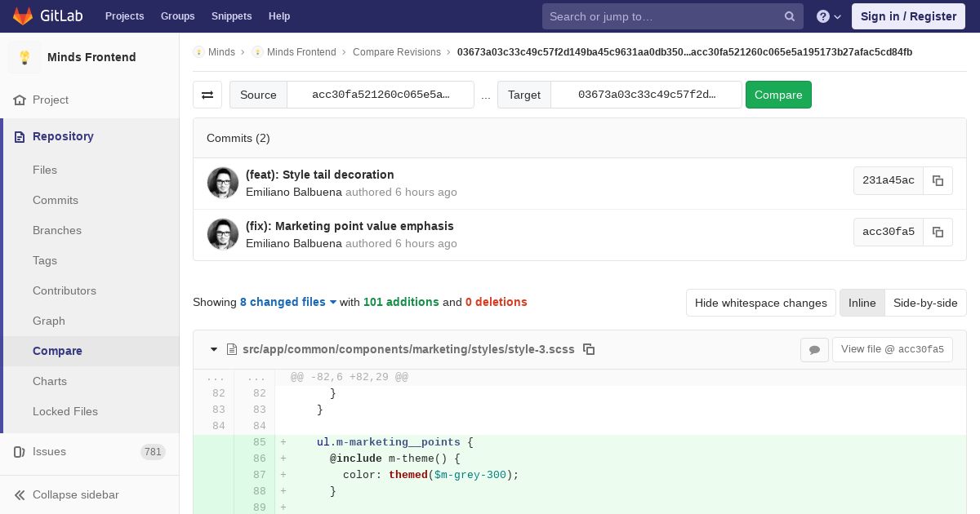Click View file @ acc30fa5 button
980x514 pixels.
[x=893, y=349]
